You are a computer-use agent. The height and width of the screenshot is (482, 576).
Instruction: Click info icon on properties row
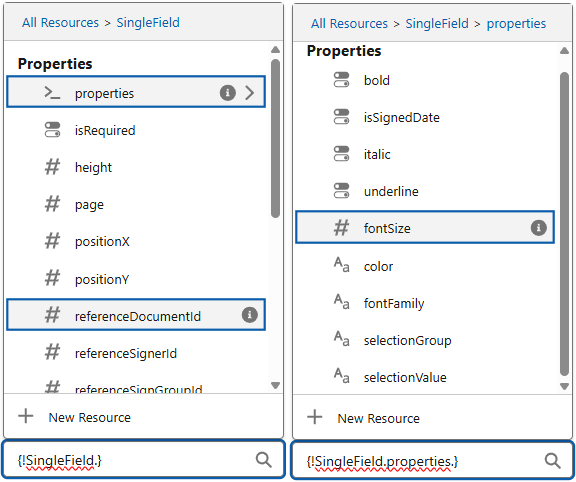coord(228,93)
